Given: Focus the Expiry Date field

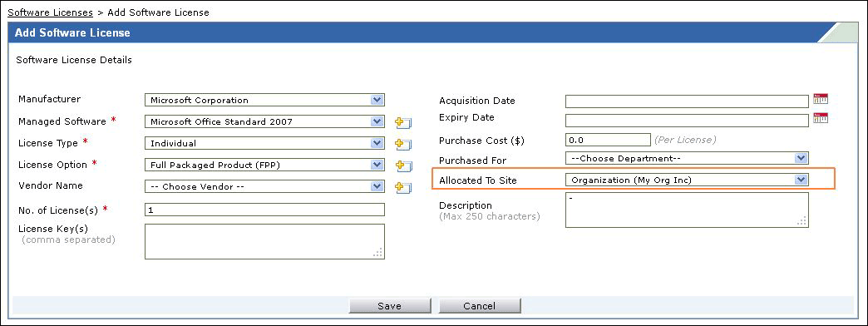Looking at the screenshot, I should pyautogui.click(x=687, y=121).
